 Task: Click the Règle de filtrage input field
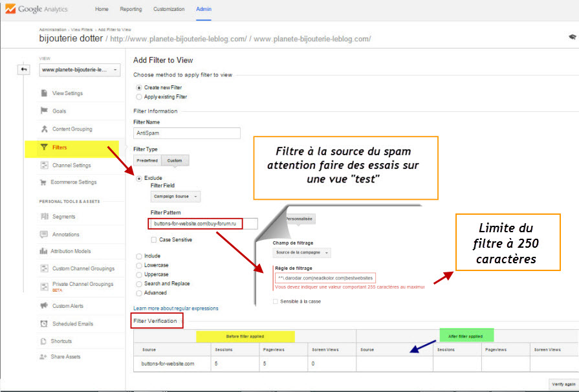(325, 278)
